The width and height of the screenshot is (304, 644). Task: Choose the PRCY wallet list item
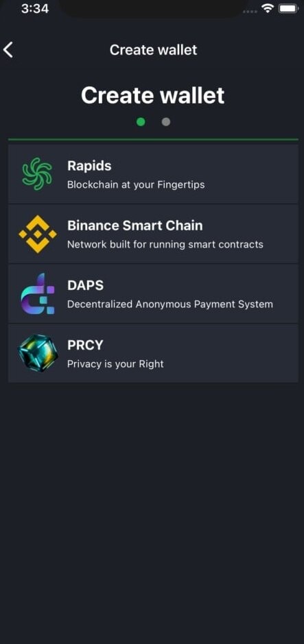click(153, 353)
